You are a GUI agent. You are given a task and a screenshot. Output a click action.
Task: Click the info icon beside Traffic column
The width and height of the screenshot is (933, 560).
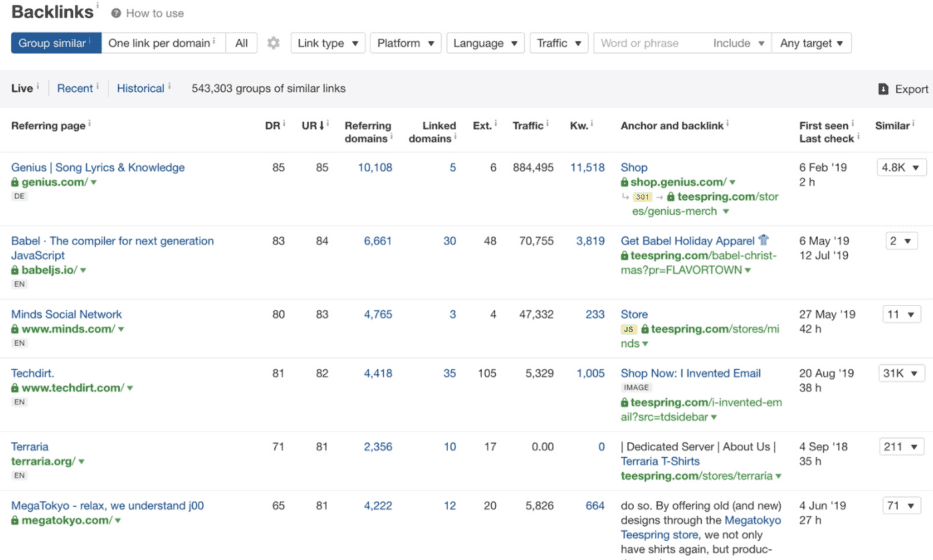click(x=547, y=124)
